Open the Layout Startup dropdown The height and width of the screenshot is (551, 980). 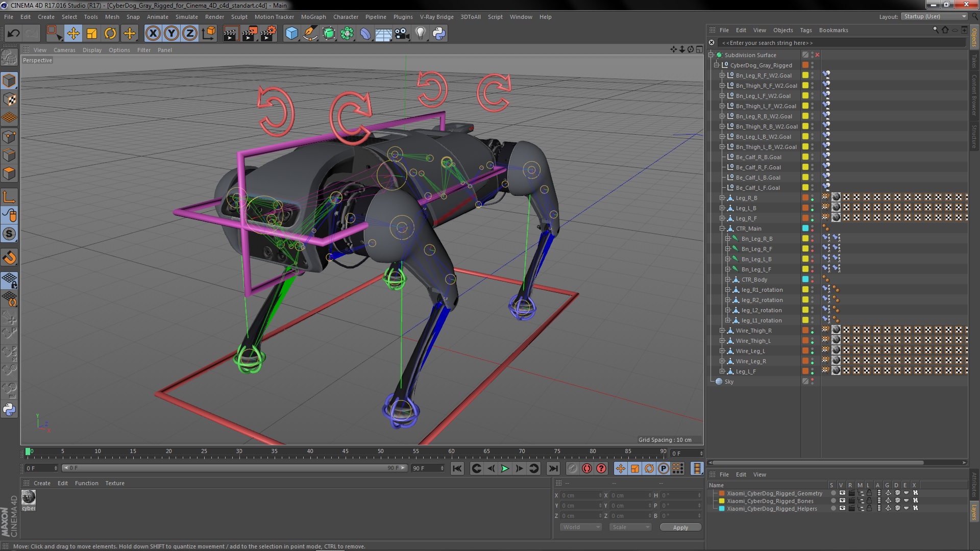pyautogui.click(x=934, y=16)
